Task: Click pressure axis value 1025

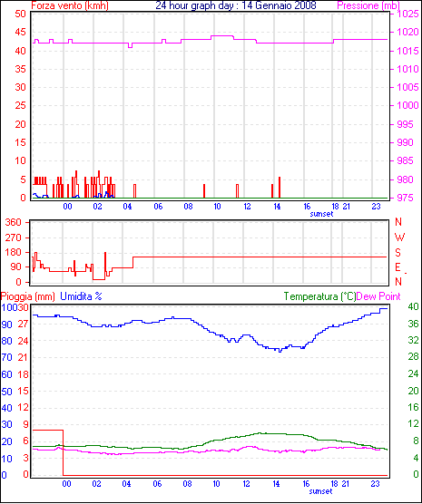Action: point(407,14)
